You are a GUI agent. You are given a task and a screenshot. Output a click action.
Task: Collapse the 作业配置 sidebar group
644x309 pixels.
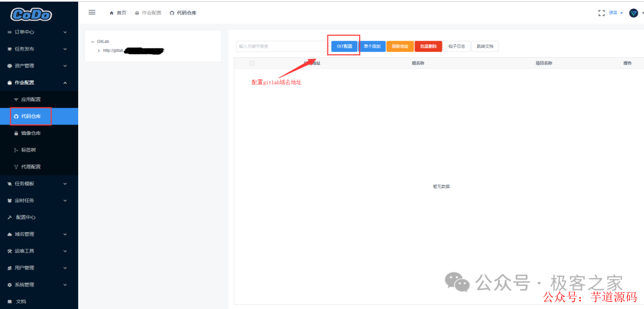click(65, 83)
